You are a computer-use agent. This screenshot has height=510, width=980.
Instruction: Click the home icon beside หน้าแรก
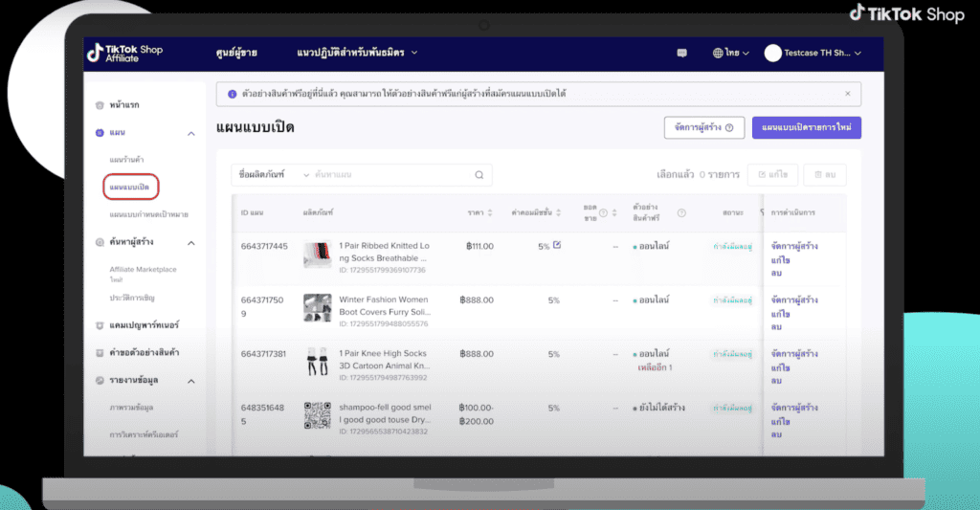[100, 105]
